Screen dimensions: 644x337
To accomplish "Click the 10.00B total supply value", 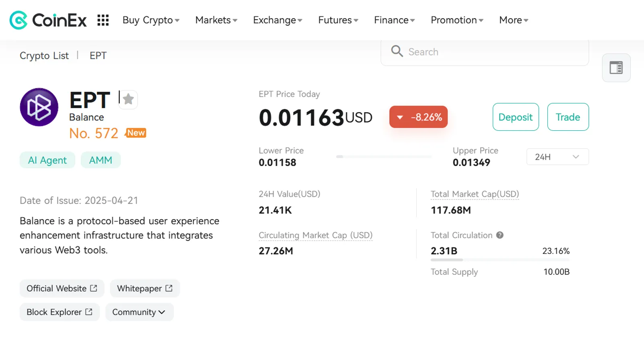I will click(x=557, y=272).
